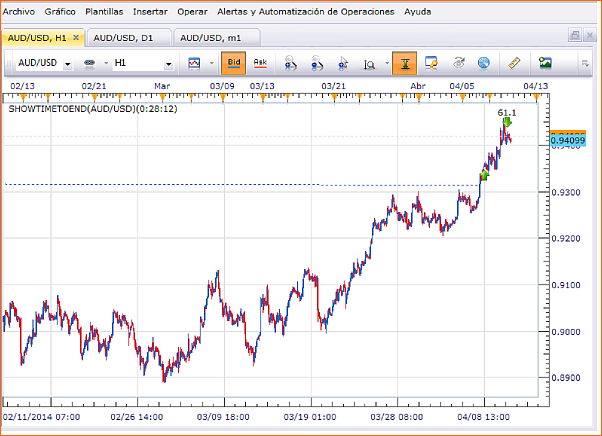Click the picture save-image icon
Screen dimensions: 602x436
coord(545,63)
